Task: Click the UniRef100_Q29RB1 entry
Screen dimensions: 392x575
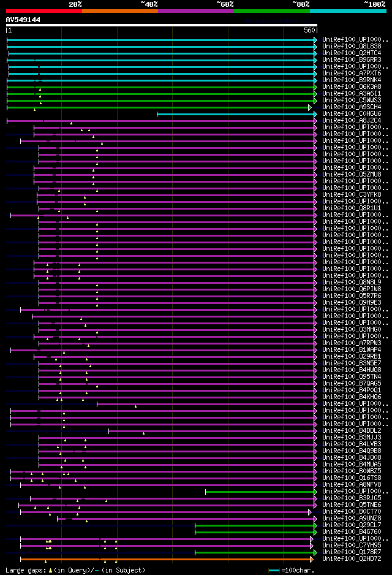Action: (352, 356)
